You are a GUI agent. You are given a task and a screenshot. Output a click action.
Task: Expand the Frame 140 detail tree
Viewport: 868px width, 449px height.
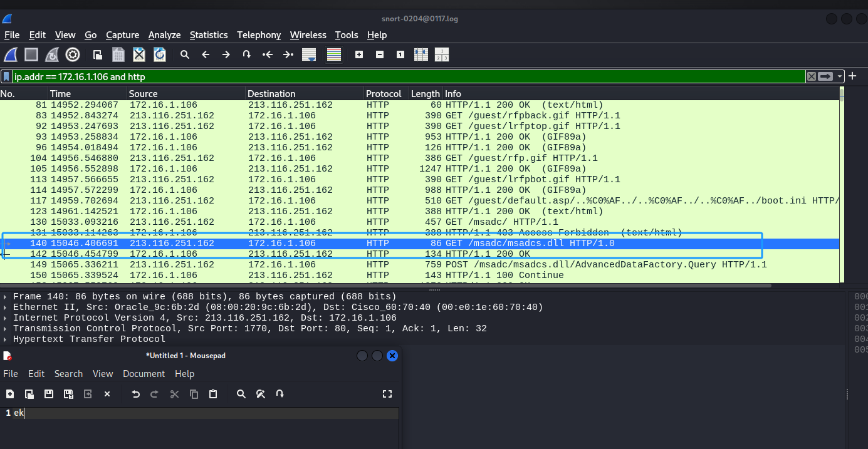[x=6, y=297]
